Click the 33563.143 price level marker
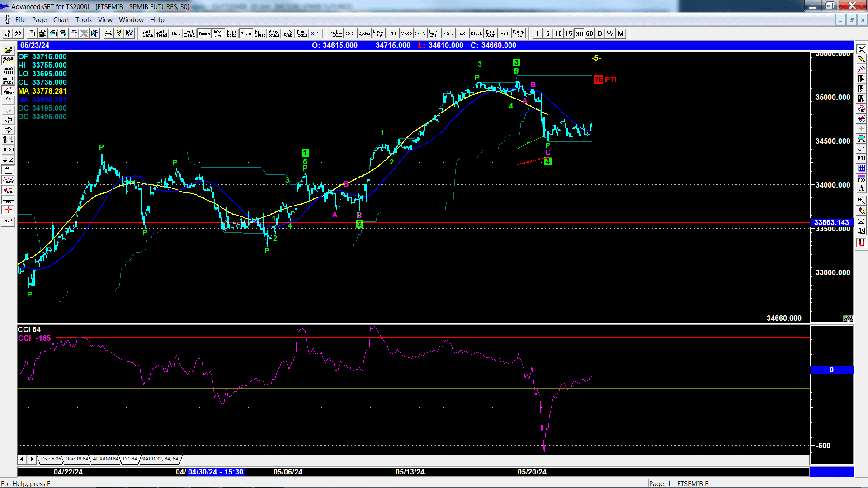This screenshot has width=868, height=488. pos(832,222)
